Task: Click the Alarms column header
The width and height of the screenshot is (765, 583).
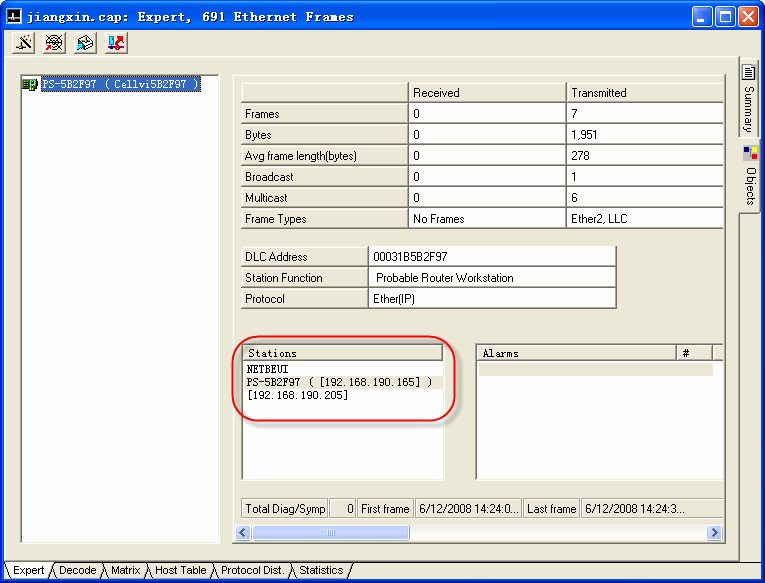Action: click(x=575, y=353)
